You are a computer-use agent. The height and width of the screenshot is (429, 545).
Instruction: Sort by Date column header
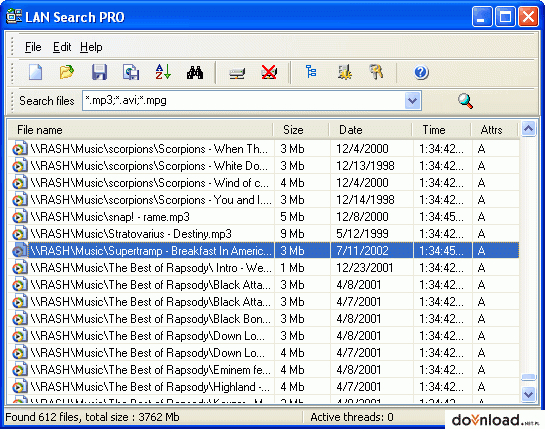(371, 130)
